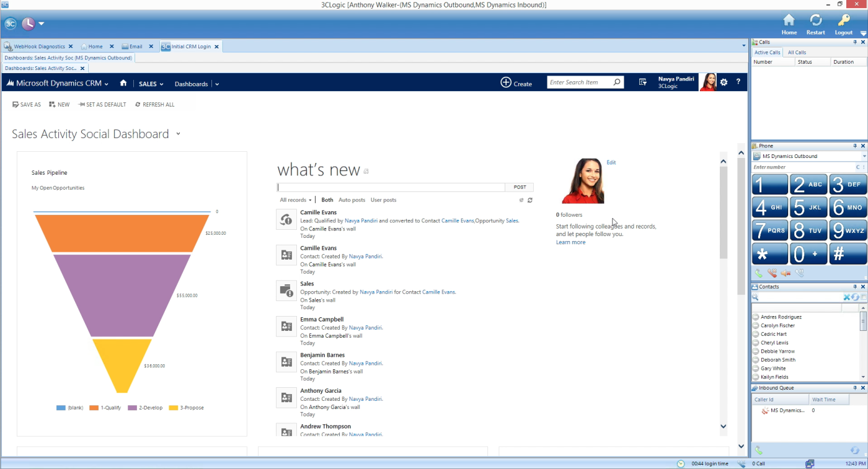The width and height of the screenshot is (868, 469).
Task: Open the All records filter dropdown
Action: (x=296, y=200)
